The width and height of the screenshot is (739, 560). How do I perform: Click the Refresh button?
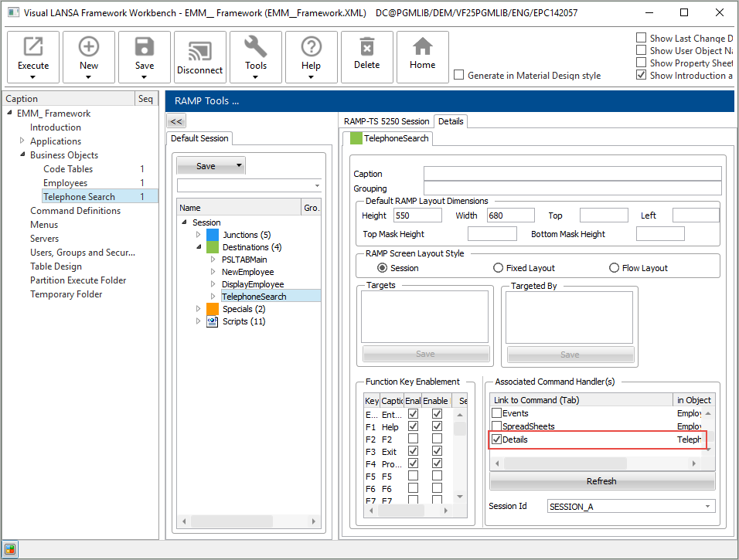[x=601, y=481]
